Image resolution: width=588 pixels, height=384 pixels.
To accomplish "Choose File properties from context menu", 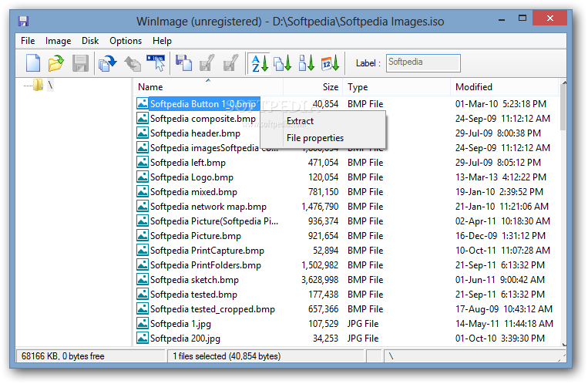I will point(322,138).
